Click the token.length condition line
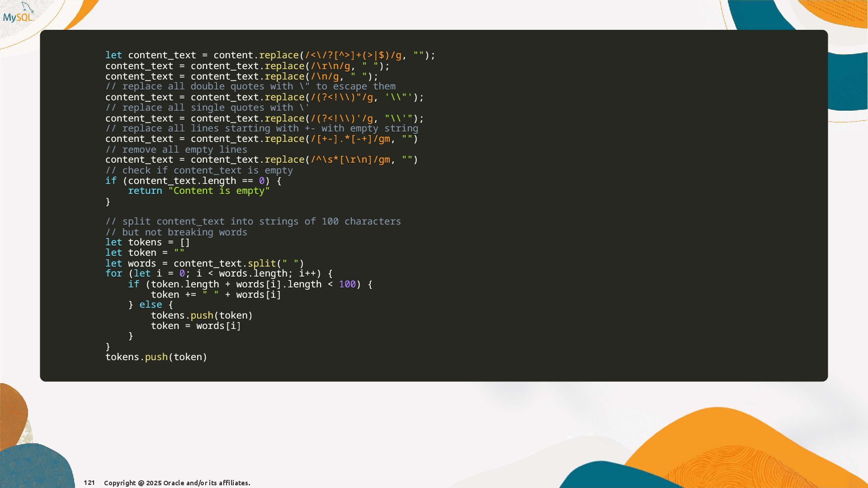 click(x=250, y=284)
